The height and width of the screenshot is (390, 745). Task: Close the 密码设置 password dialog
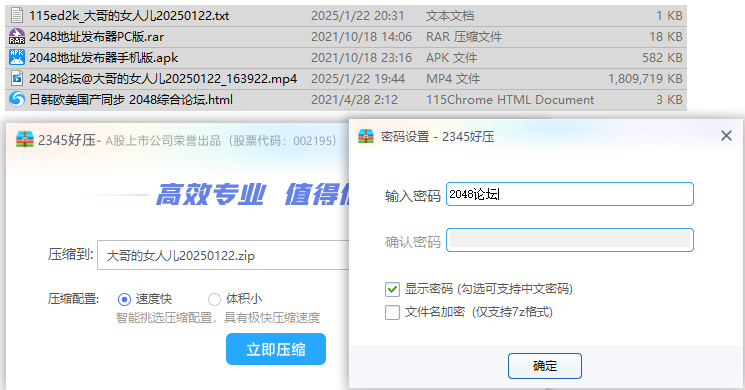[x=726, y=136]
